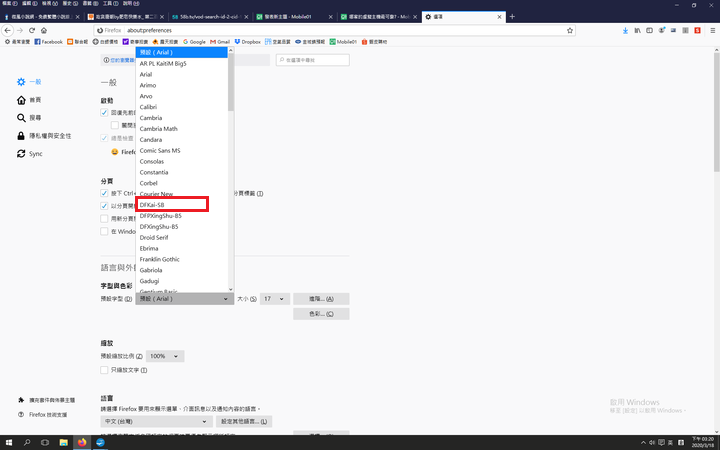This screenshot has height=450, width=720.
Task: Click the 進階... (A) advanced fonts button
Action: (321, 299)
